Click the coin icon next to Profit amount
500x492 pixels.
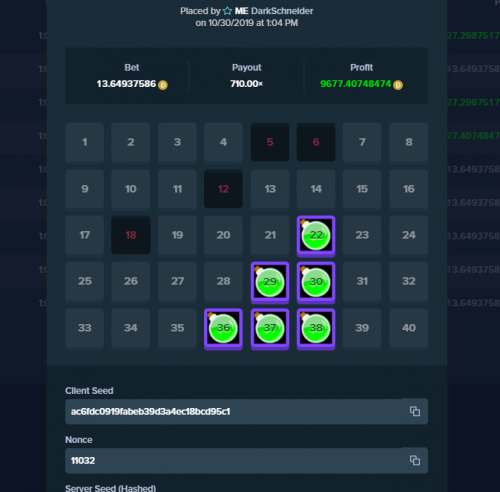point(398,85)
